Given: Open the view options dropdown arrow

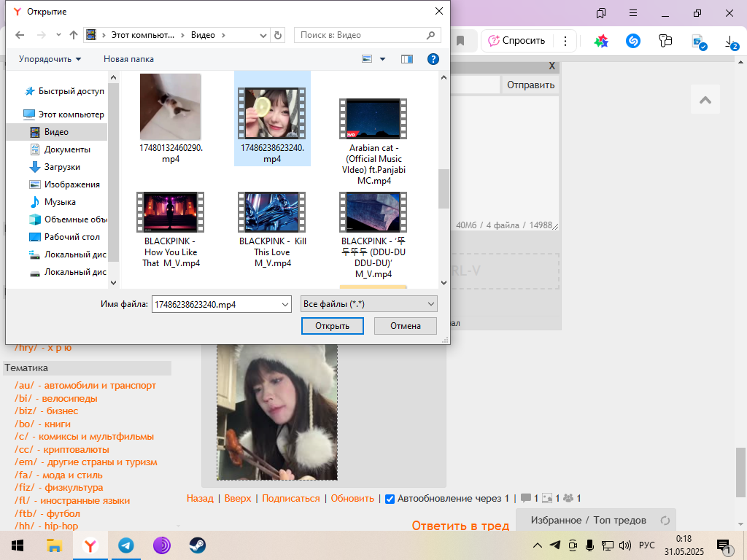Looking at the screenshot, I should pyautogui.click(x=382, y=59).
